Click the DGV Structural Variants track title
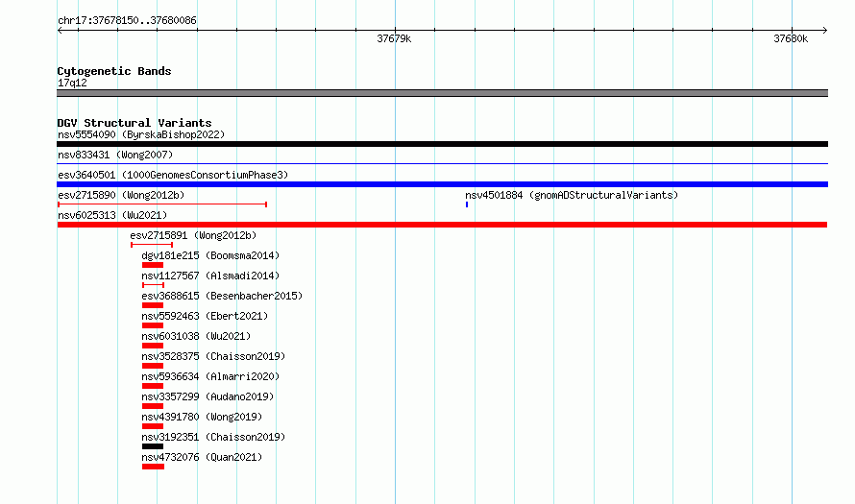 pyautogui.click(x=134, y=123)
